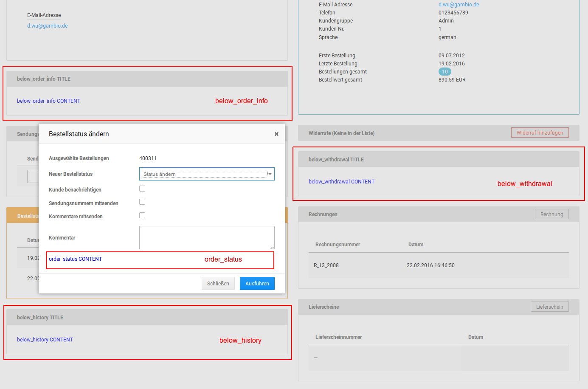Tick the Sendungsnummern mitsenden checkbox
This screenshot has height=389, width=588.
tap(142, 202)
